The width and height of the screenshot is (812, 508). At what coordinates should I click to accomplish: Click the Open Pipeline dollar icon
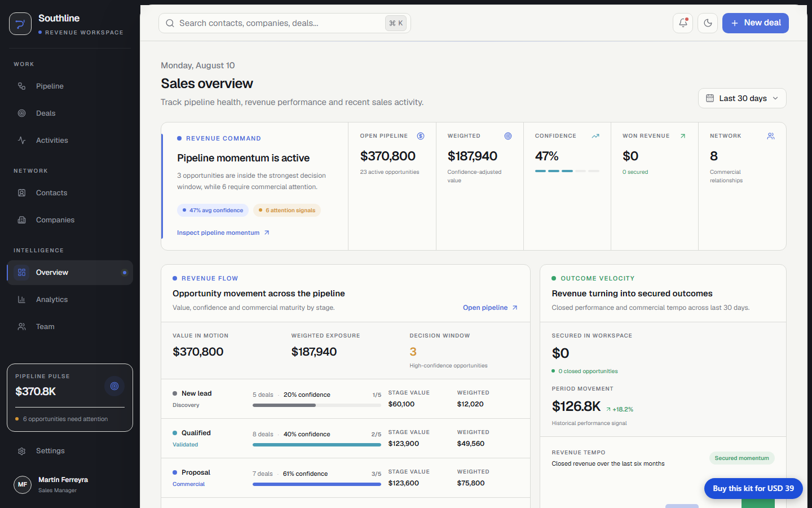(421, 136)
